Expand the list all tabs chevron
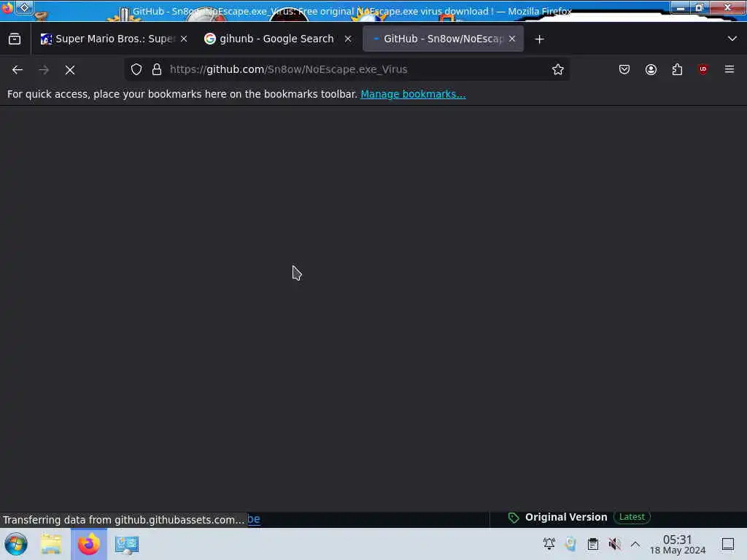 732,39
